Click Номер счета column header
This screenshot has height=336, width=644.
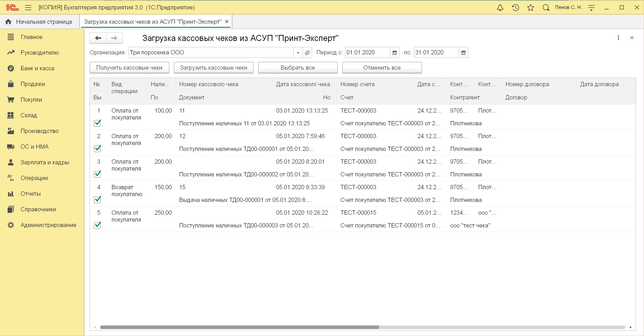(375, 84)
